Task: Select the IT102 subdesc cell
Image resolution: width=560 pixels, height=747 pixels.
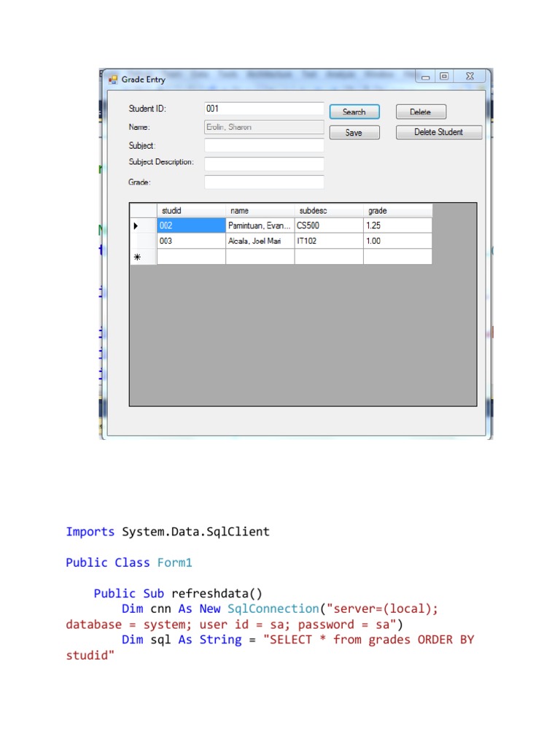Action: [x=328, y=241]
